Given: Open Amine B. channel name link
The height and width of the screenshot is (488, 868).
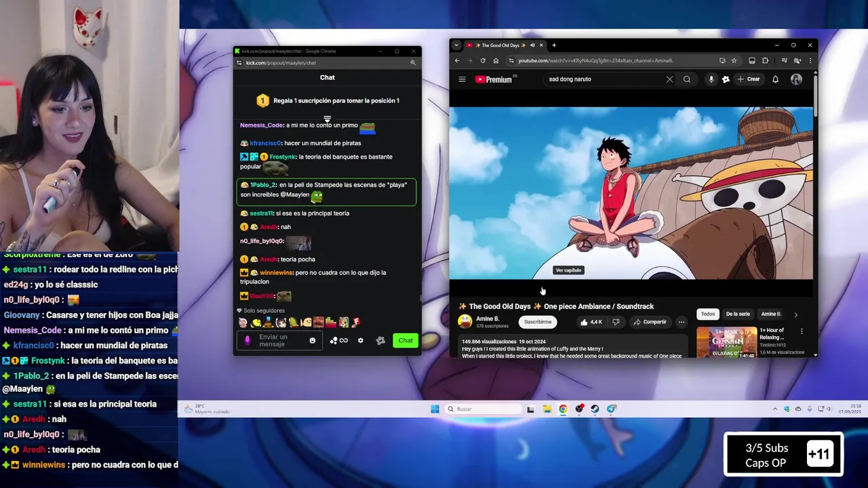Looking at the screenshot, I should (488, 319).
